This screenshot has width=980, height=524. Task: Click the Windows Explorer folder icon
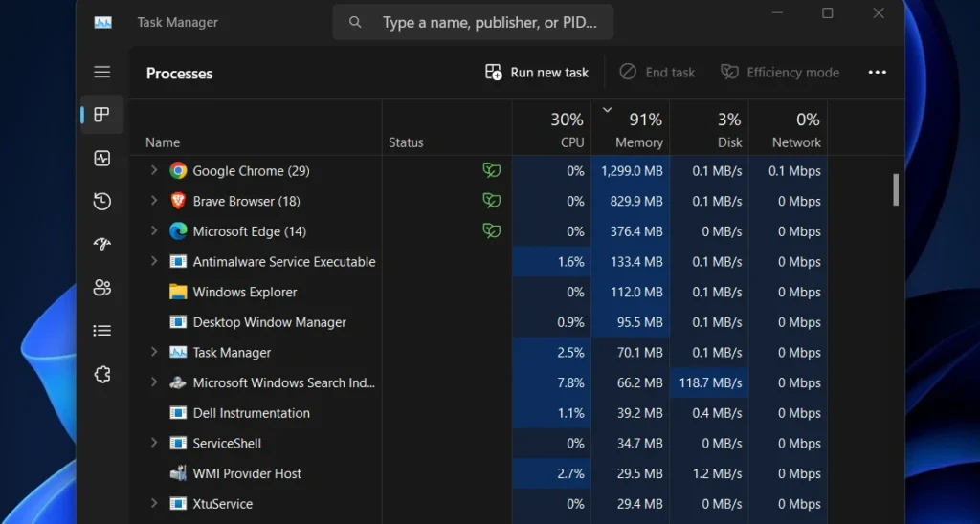coord(178,292)
